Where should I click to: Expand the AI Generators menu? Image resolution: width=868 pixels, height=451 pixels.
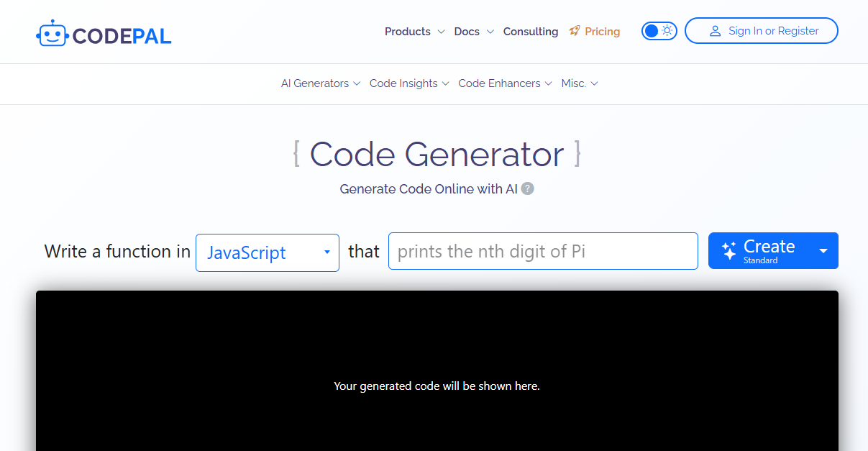coord(320,83)
